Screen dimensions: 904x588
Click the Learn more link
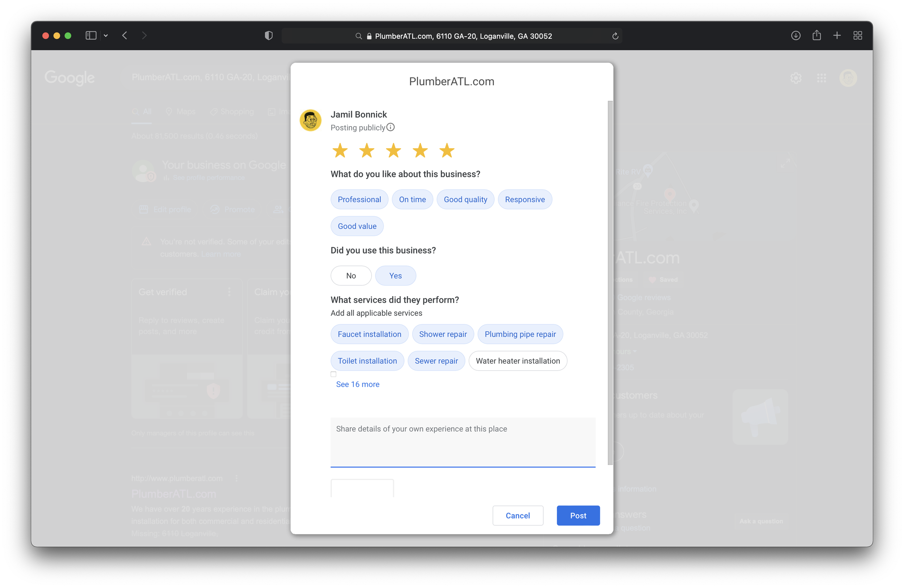tap(221, 254)
